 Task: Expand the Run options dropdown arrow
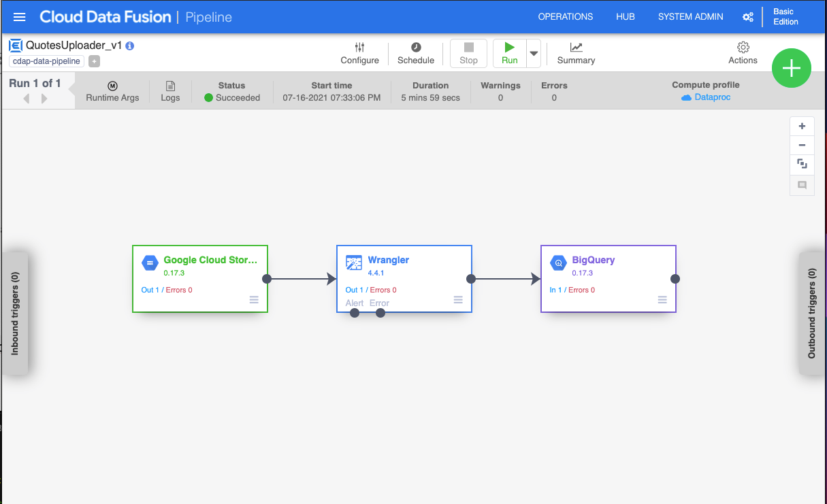(x=534, y=54)
